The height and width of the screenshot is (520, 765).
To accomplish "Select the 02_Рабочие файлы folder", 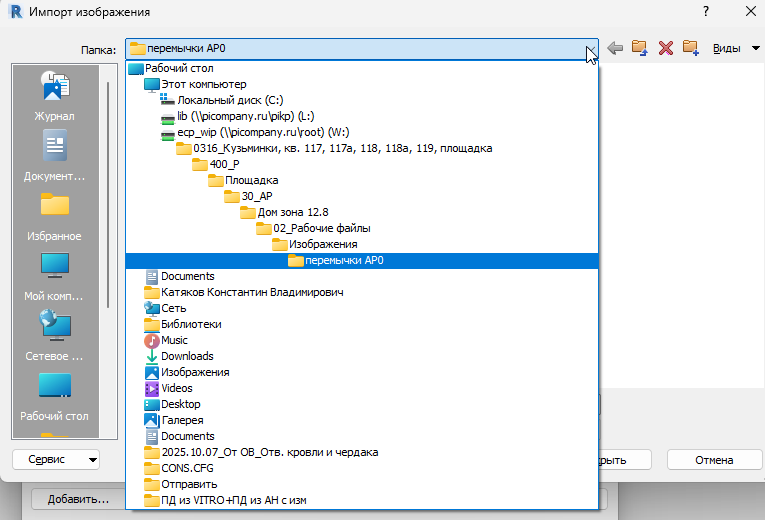I will (362, 228).
